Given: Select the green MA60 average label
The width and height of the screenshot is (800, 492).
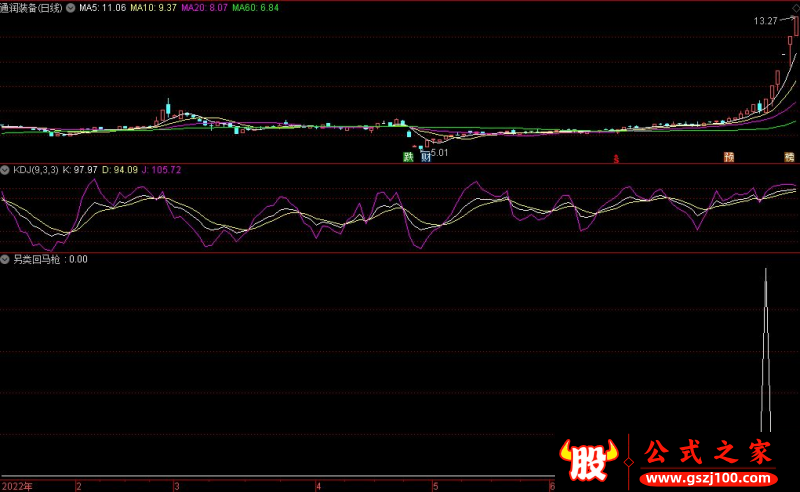Looking at the screenshot, I should (255, 7).
